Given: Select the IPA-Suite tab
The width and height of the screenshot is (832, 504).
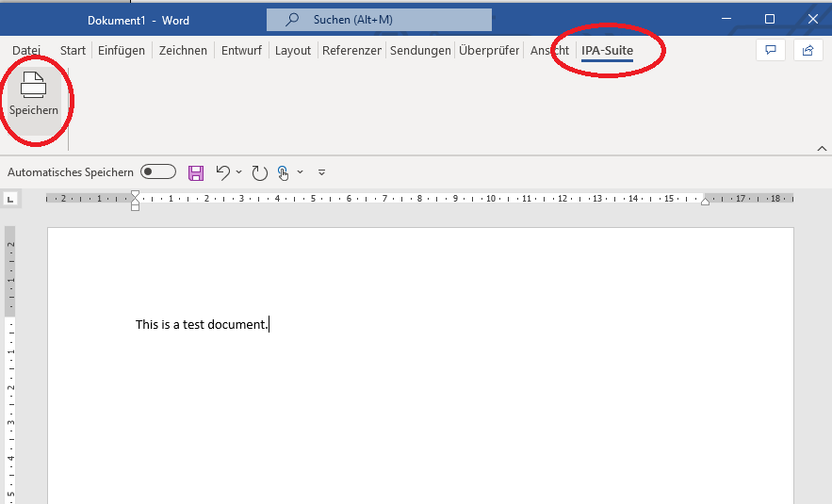Looking at the screenshot, I should click(607, 51).
